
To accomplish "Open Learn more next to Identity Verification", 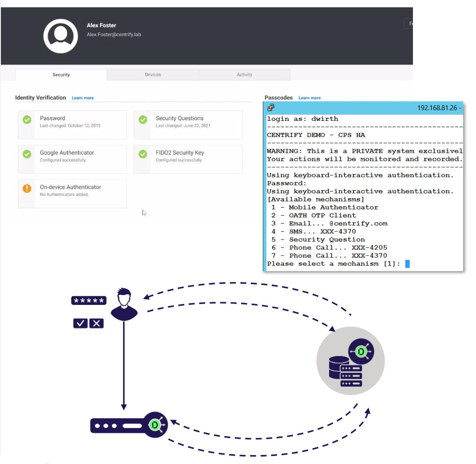I will tap(83, 98).
